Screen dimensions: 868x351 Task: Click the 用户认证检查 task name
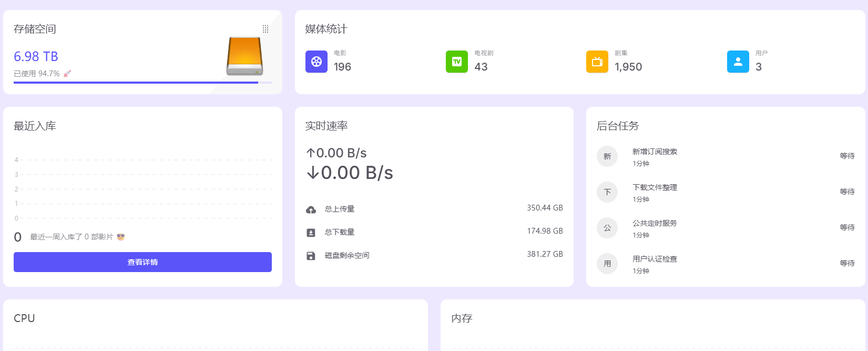coord(655,259)
